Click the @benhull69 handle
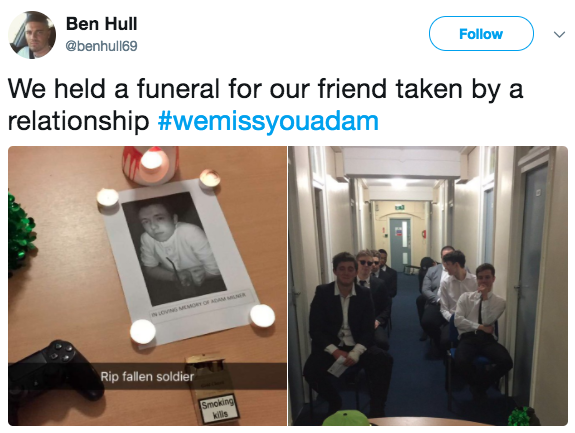 (102, 46)
